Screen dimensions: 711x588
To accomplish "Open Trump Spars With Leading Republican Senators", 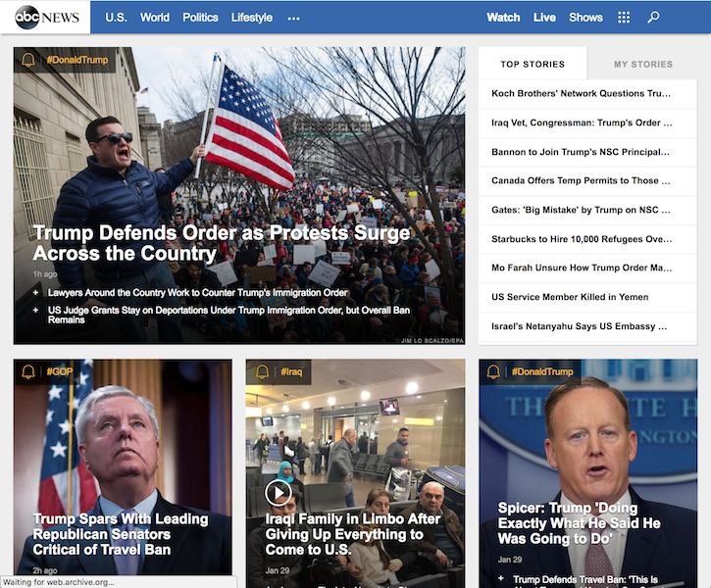I will point(121,534).
